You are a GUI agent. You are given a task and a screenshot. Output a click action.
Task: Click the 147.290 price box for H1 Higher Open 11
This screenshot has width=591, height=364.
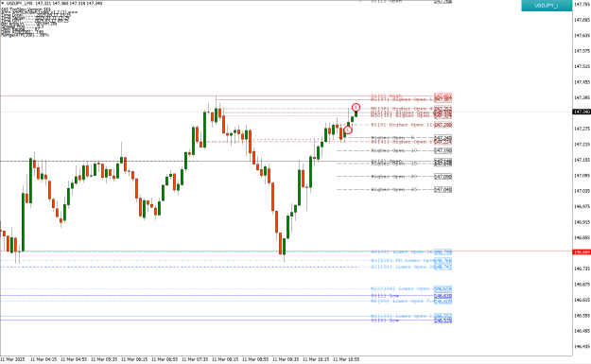coord(443,125)
